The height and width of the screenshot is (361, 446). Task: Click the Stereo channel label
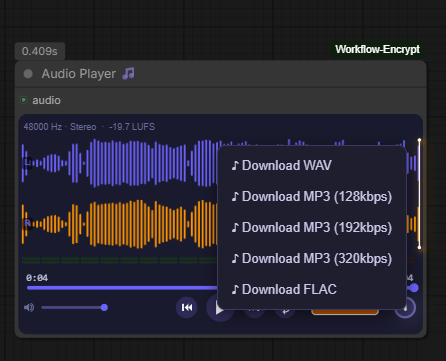point(83,127)
